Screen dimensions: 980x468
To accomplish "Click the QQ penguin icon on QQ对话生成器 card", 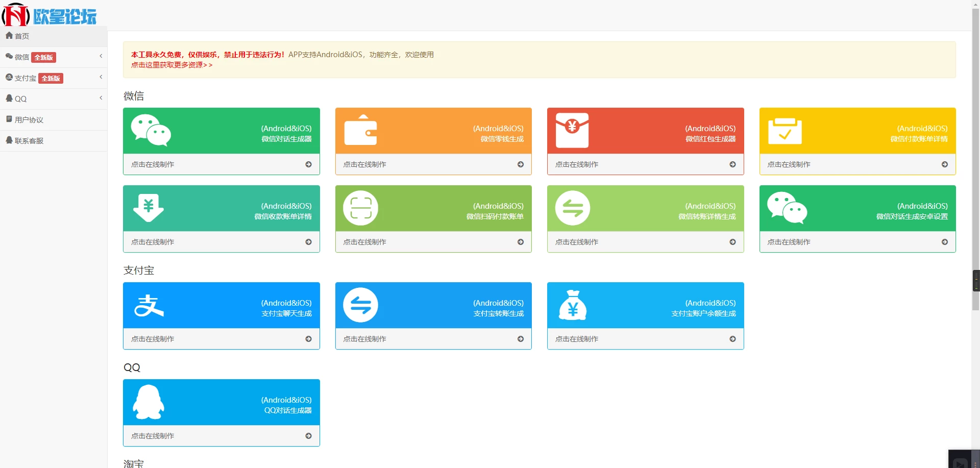I will coord(149,402).
